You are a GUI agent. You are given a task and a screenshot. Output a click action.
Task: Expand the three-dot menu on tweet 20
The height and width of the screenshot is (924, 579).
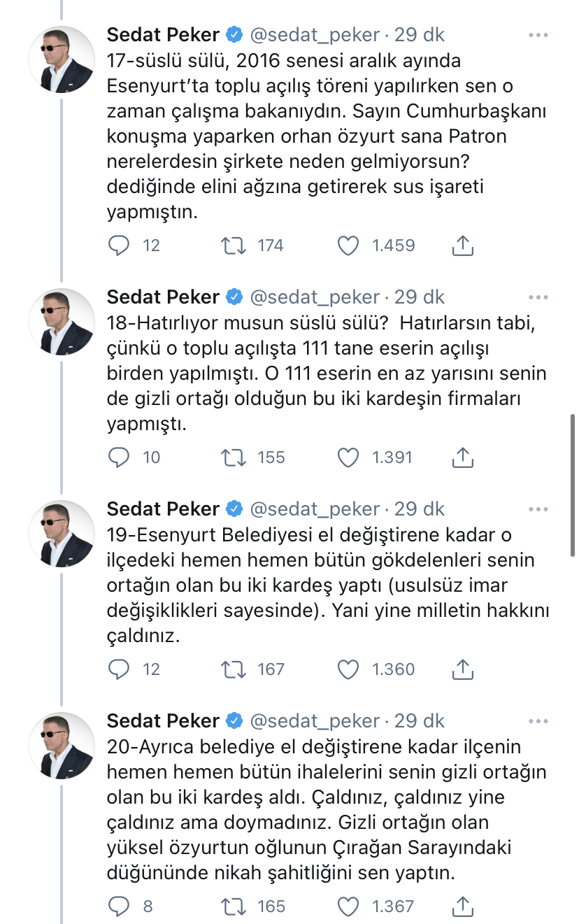[538, 720]
